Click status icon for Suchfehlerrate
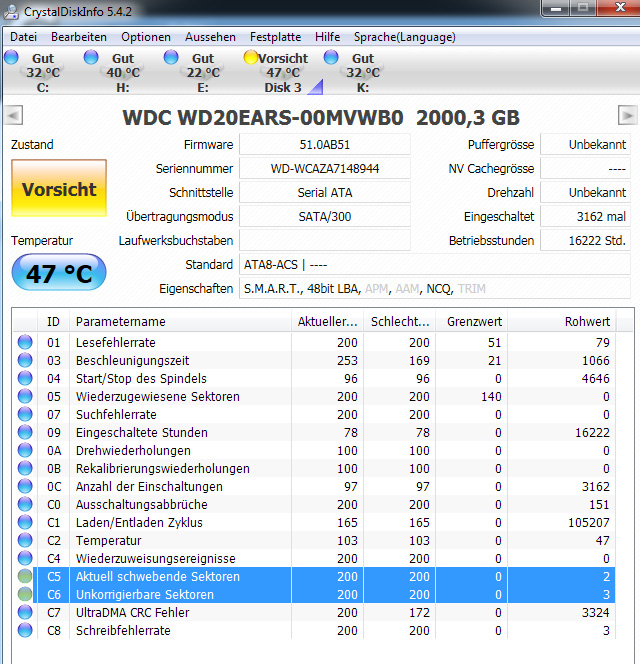 coord(25,414)
